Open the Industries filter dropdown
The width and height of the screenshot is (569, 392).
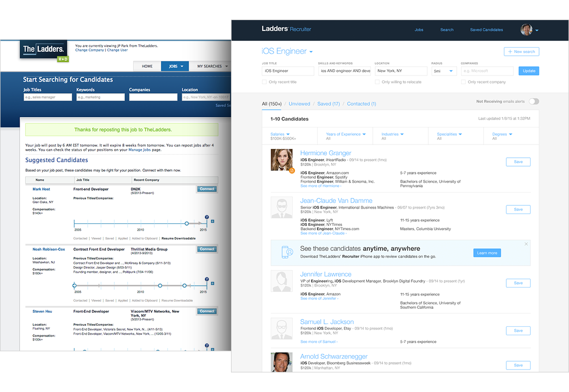[x=392, y=134]
